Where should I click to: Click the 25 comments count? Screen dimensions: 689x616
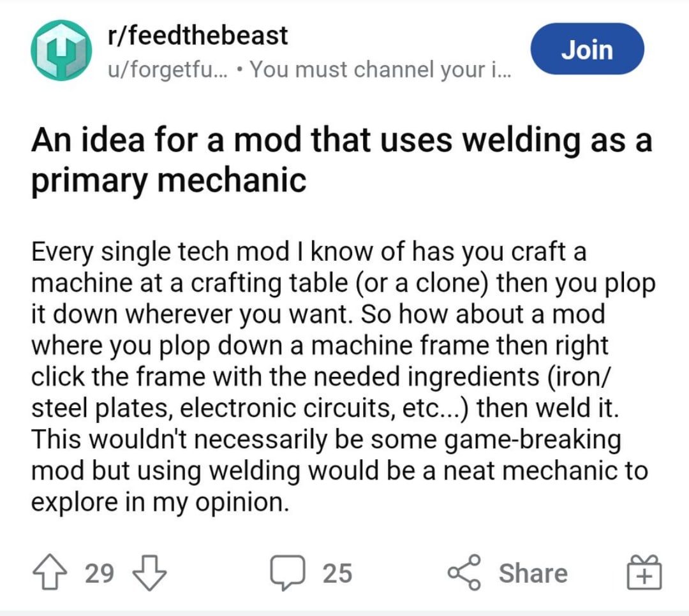click(x=337, y=573)
